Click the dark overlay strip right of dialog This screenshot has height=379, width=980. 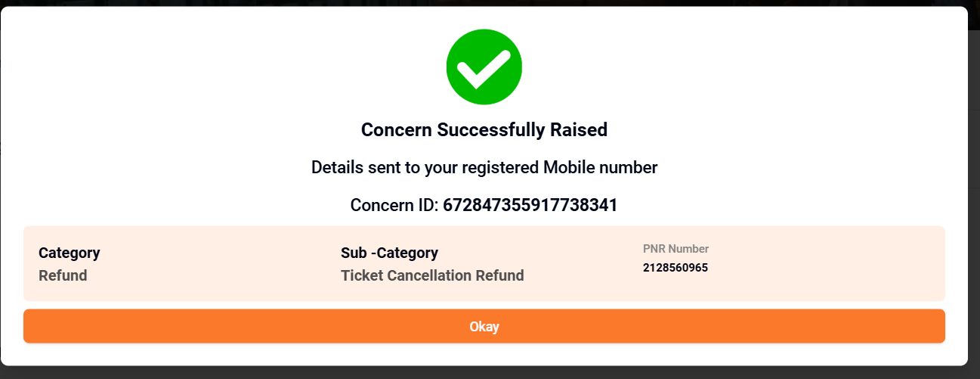click(x=974, y=189)
